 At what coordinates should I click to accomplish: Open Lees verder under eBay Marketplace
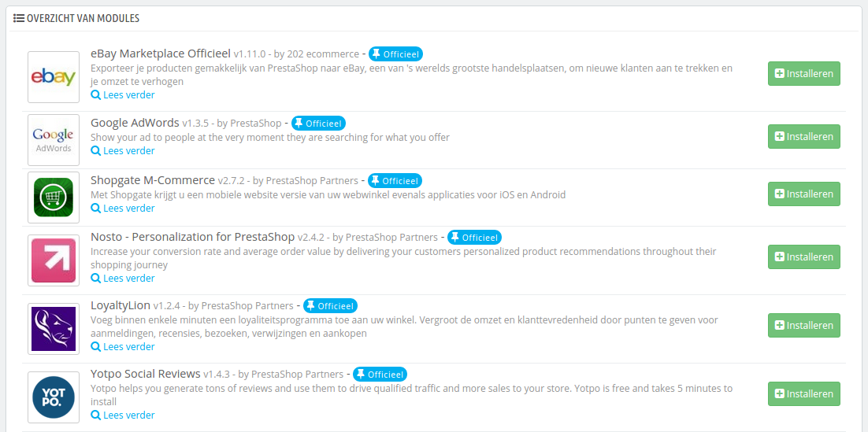tap(123, 94)
